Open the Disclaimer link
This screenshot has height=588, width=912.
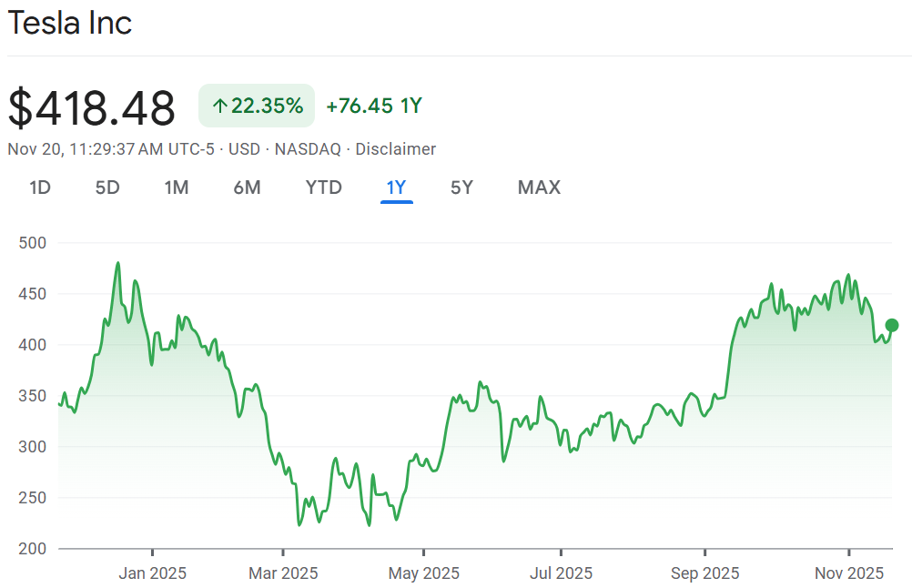(x=396, y=149)
